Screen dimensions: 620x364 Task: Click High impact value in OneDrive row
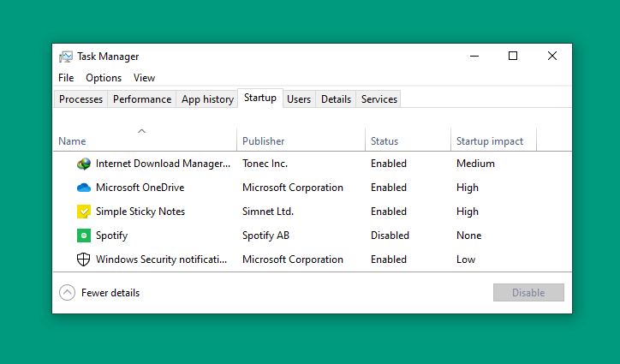(x=468, y=188)
